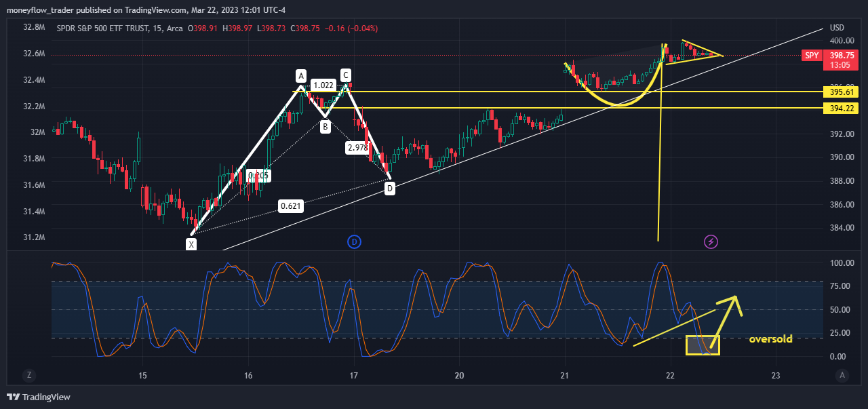Select the harmonic pattern's C point label
The height and width of the screenshot is (409, 868).
[345, 75]
